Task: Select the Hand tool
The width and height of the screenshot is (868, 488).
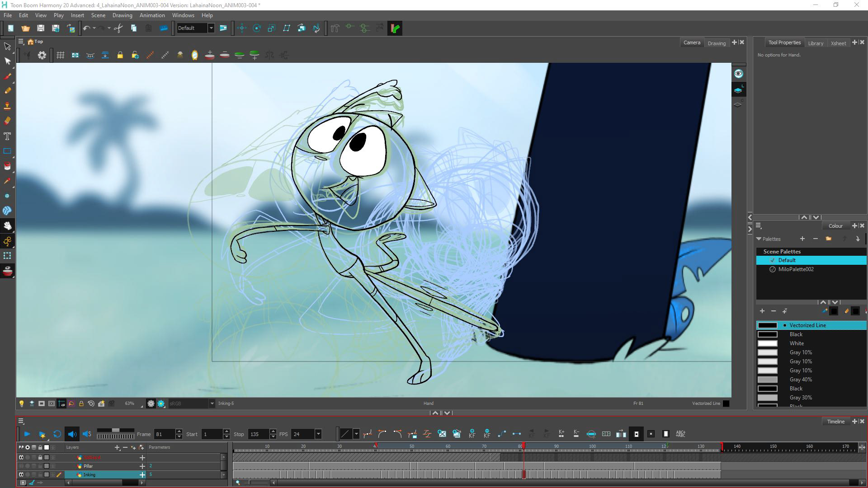Action: point(7,225)
